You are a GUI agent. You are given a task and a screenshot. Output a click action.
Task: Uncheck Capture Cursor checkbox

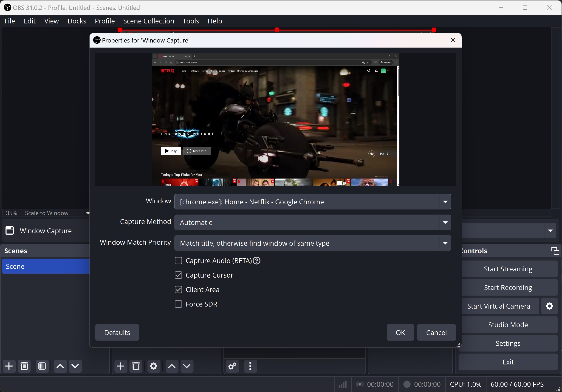(178, 275)
